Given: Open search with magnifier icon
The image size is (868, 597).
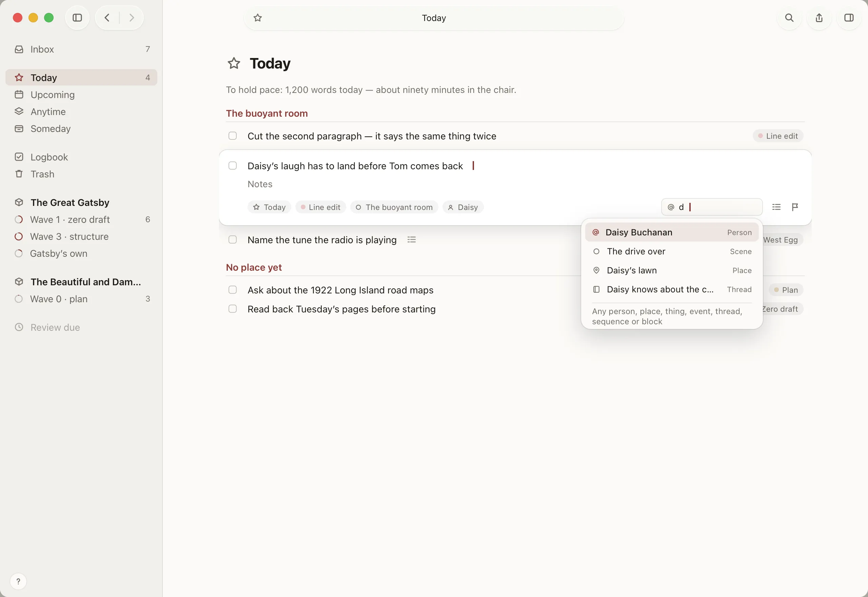Looking at the screenshot, I should pyautogui.click(x=789, y=18).
